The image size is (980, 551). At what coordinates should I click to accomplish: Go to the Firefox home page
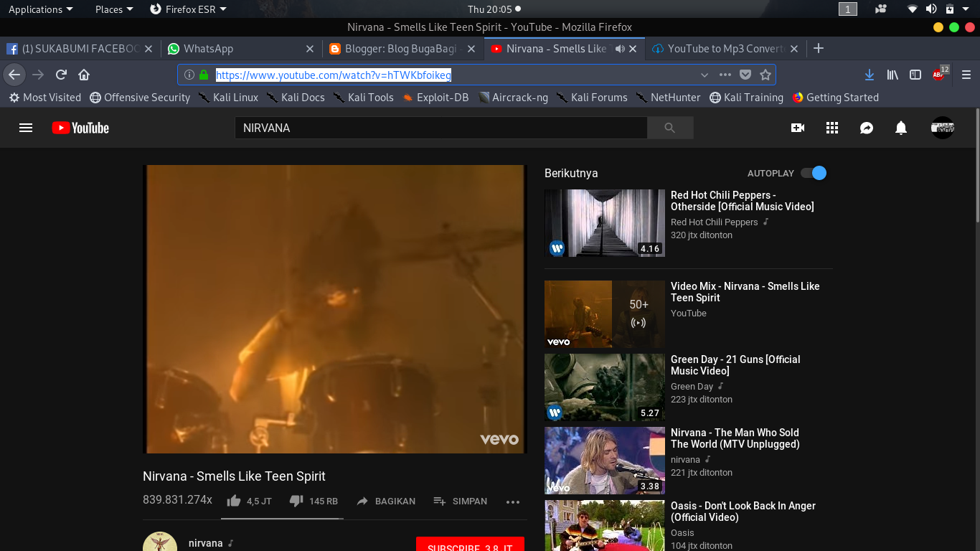(x=84, y=75)
